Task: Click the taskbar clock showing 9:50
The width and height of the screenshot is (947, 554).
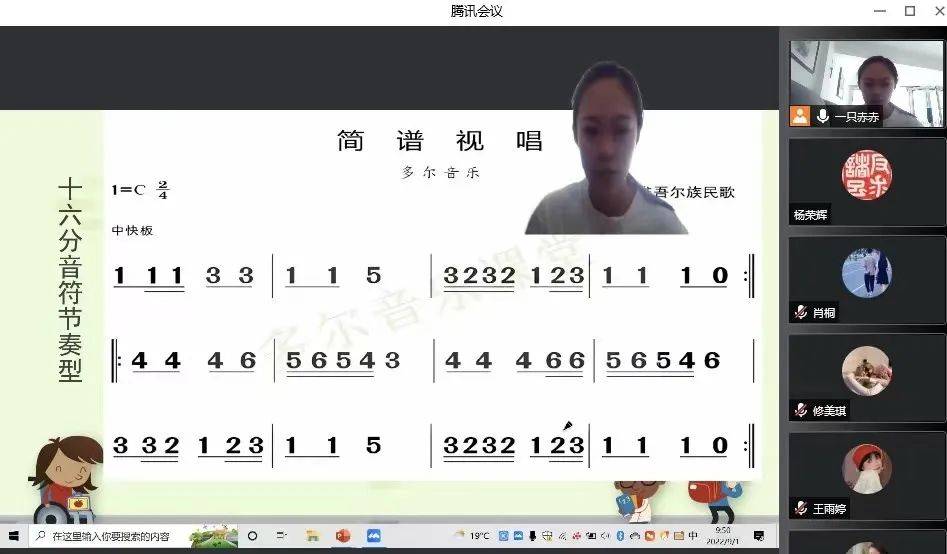Action: coord(722,536)
